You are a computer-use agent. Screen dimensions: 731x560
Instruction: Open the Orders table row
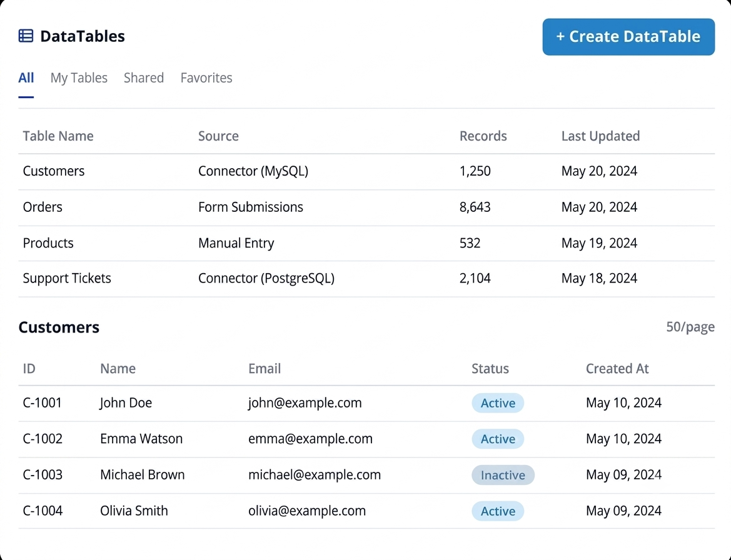[366, 207]
